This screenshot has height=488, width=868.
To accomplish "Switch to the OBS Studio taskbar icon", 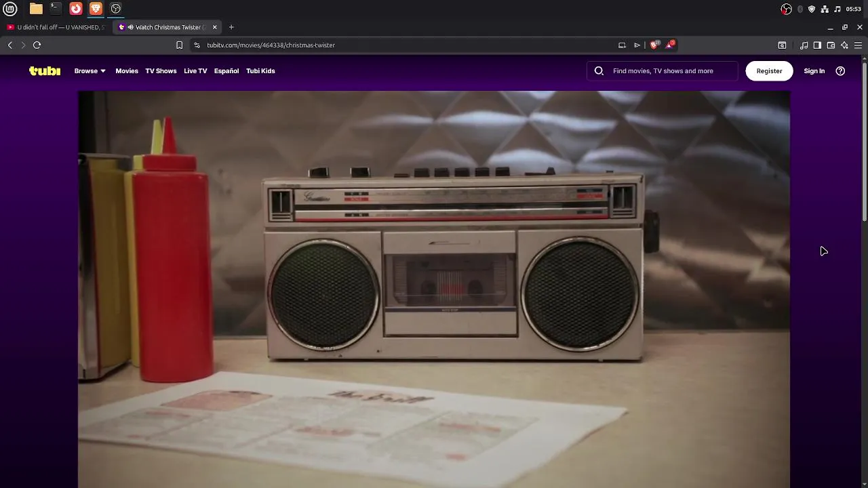I will pos(116,9).
